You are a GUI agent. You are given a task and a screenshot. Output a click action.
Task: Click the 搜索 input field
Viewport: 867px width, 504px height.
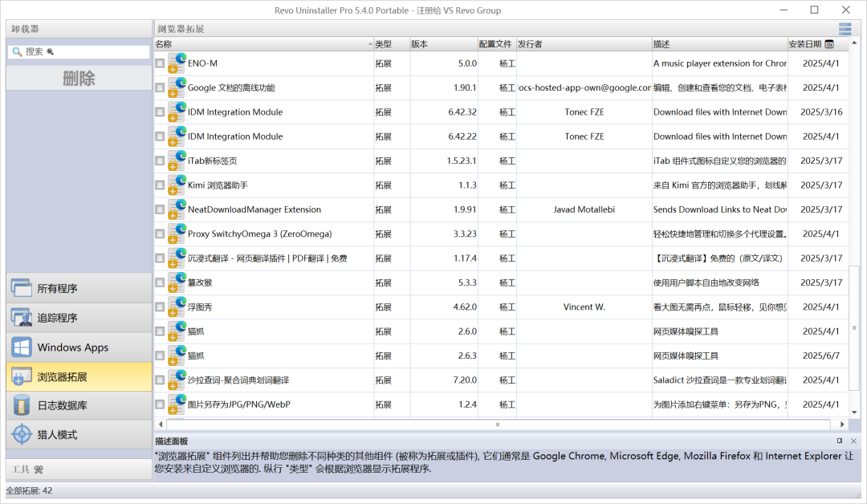pyautogui.click(x=79, y=51)
